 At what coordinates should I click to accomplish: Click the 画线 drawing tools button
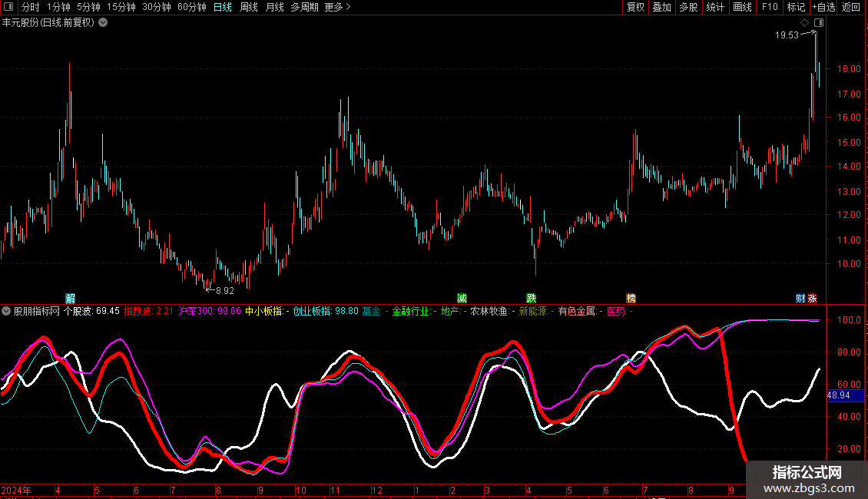(742, 7)
